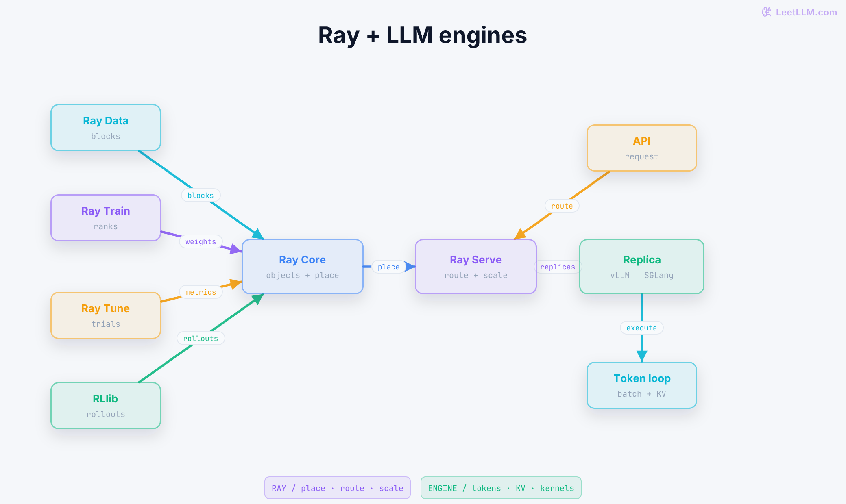Click the Ray Serve node
The image size is (846, 504).
click(476, 267)
